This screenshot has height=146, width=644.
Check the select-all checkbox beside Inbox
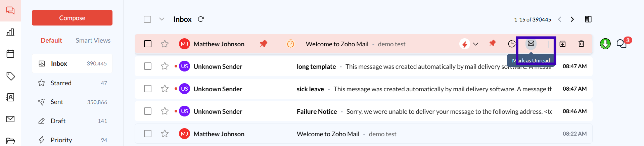click(147, 19)
